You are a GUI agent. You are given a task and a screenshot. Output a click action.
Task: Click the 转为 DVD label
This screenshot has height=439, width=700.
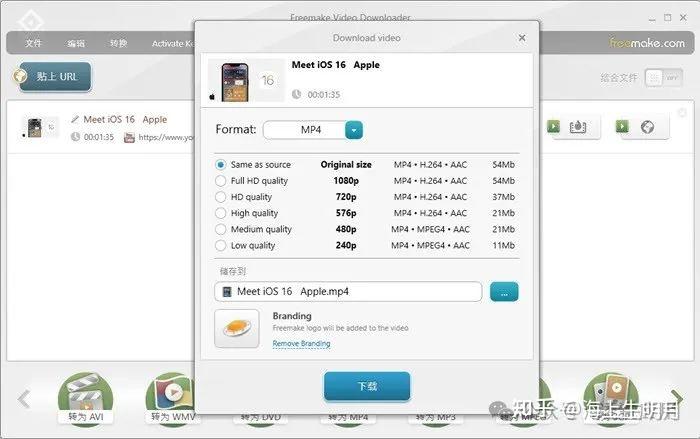coord(261,418)
